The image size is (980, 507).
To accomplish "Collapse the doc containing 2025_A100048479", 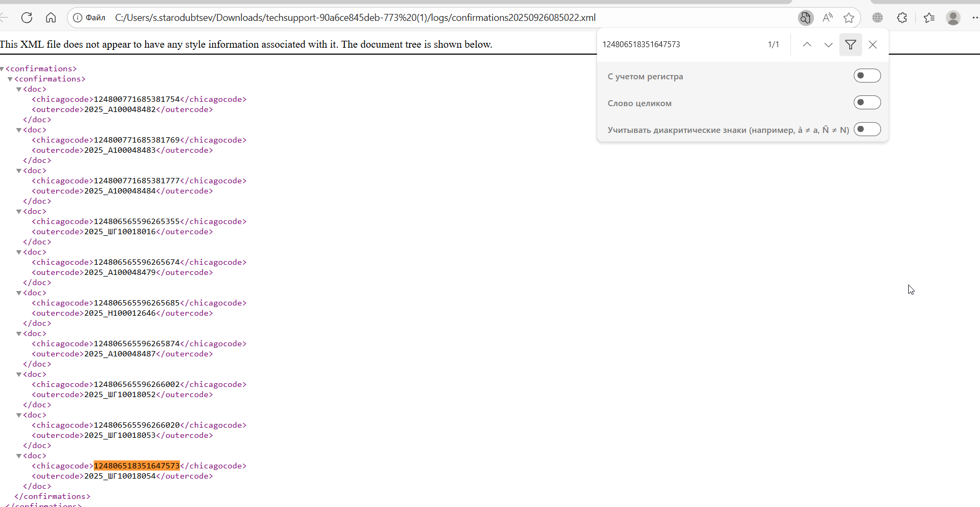I will coord(19,252).
